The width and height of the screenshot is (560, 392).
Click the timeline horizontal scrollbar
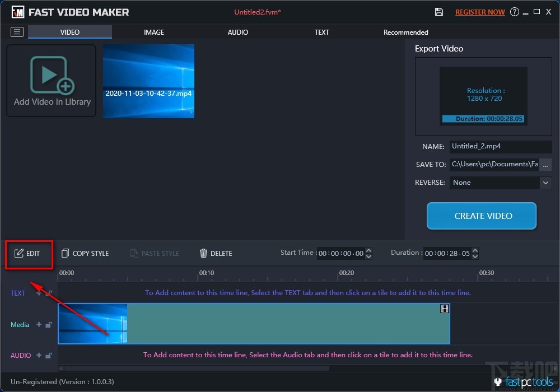click(x=197, y=368)
